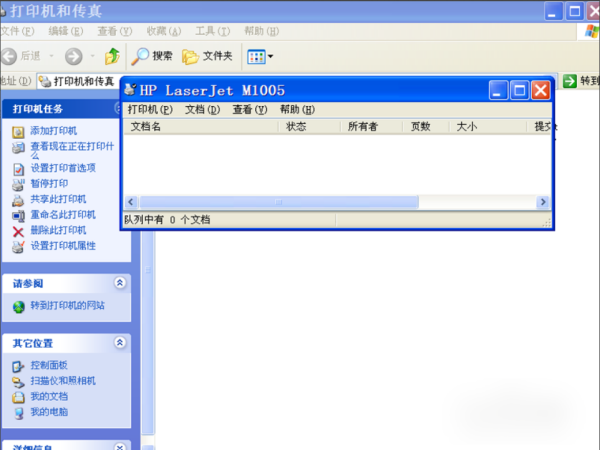The image size is (600, 450).
Task: Click the Views icon in the toolbar
Action: point(256,57)
